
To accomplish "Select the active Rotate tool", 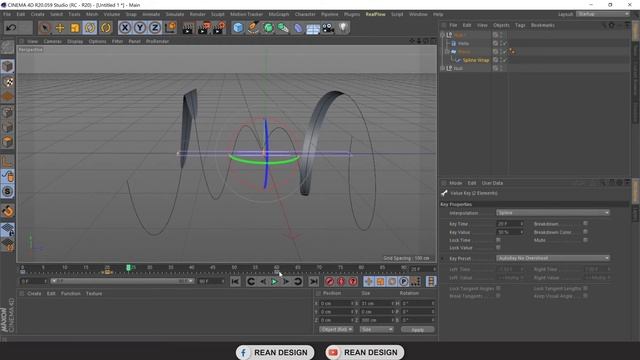I will tap(90, 28).
